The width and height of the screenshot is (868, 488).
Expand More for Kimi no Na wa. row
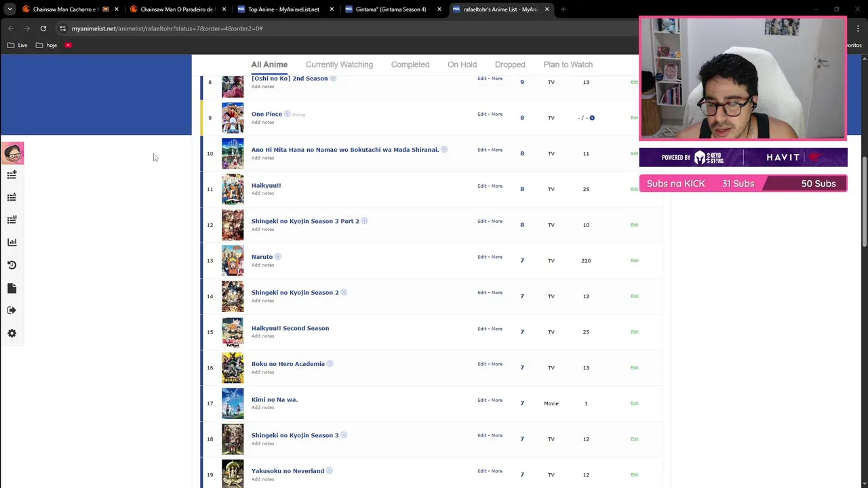point(497,400)
